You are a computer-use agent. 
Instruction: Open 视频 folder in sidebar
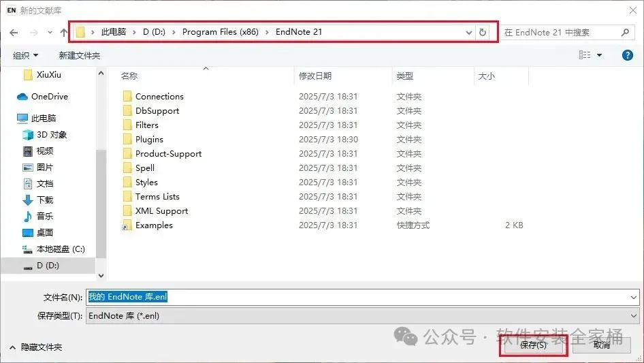coord(38,151)
